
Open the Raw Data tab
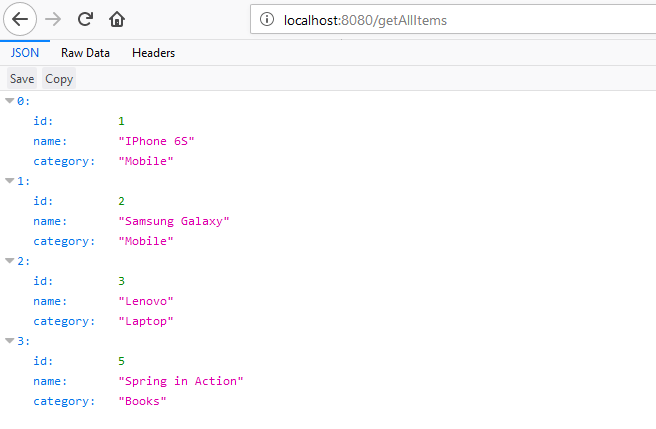click(x=85, y=53)
